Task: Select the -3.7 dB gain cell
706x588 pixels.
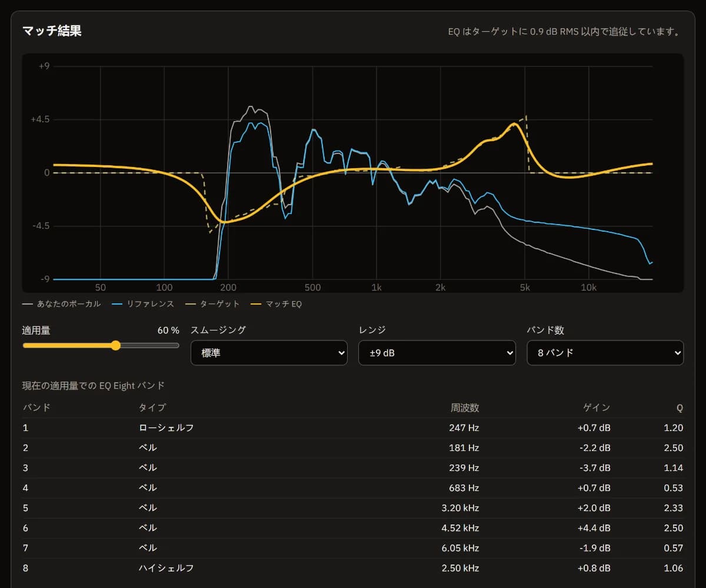Action: (595, 467)
